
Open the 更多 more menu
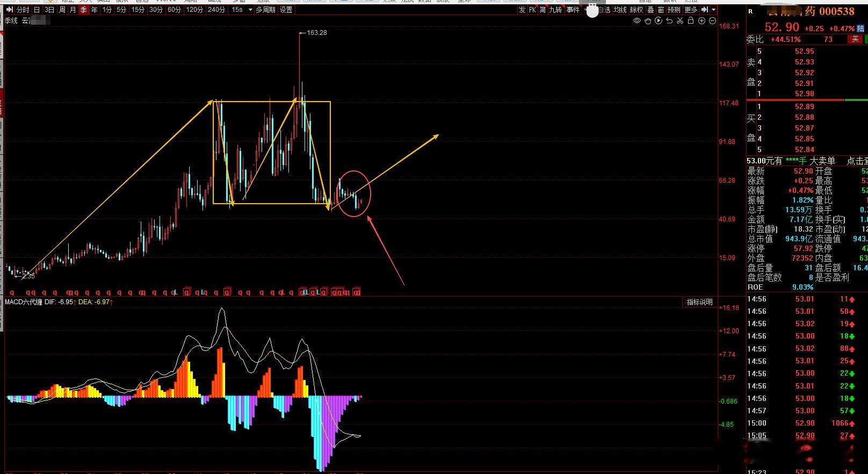(x=691, y=10)
